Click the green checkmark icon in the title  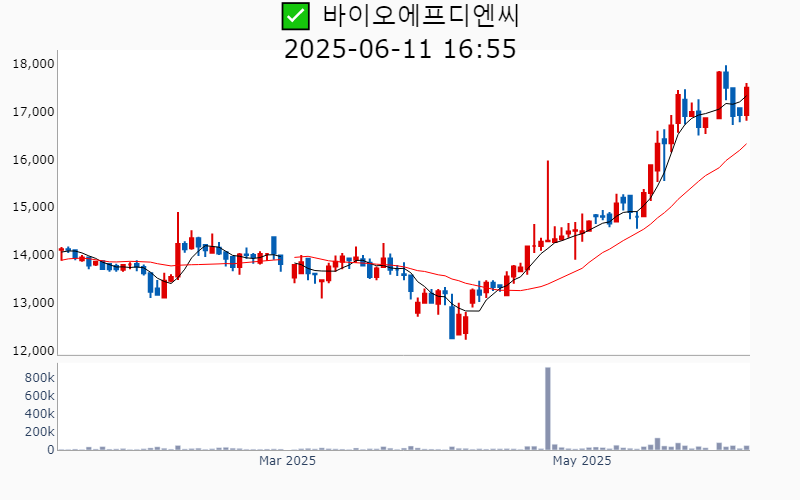[x=295, y=16]
